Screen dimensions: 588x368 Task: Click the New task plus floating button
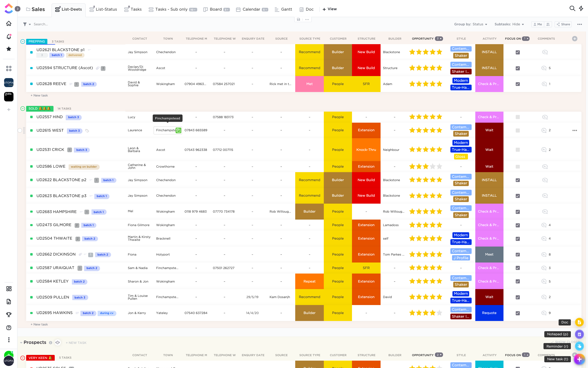click(579, 359)
